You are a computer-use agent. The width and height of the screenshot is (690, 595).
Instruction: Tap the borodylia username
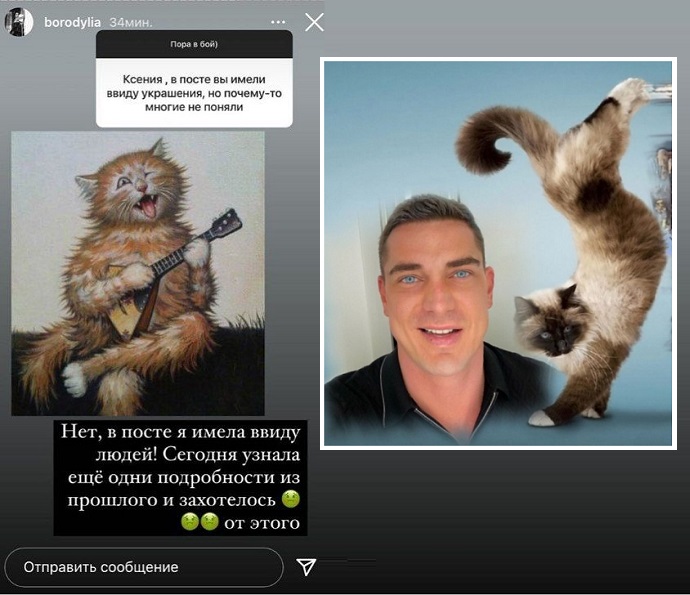pos(72,22)
